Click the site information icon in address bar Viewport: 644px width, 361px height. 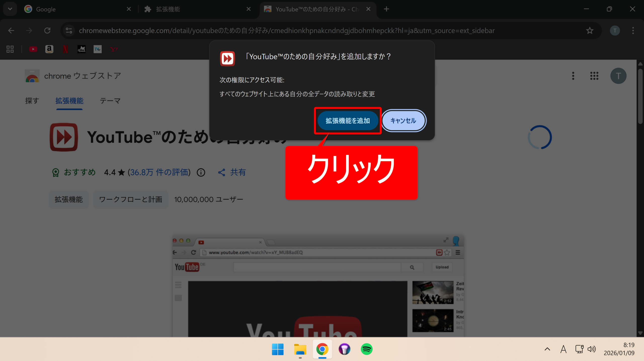tap(69, 31)
